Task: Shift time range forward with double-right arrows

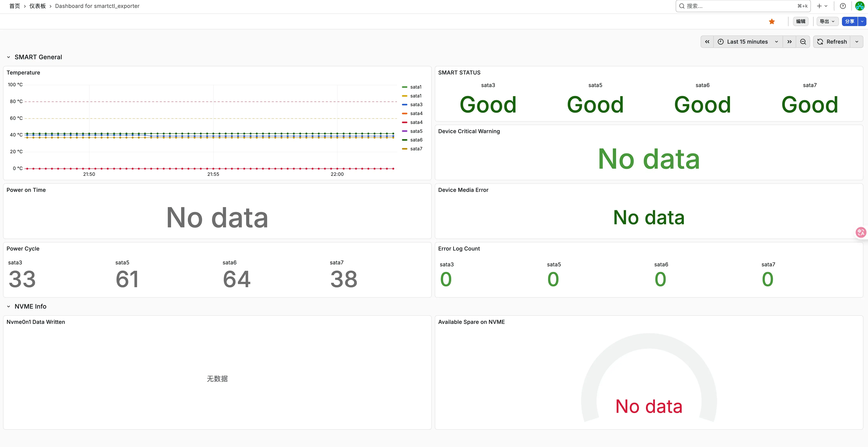Action: [789, 42]
